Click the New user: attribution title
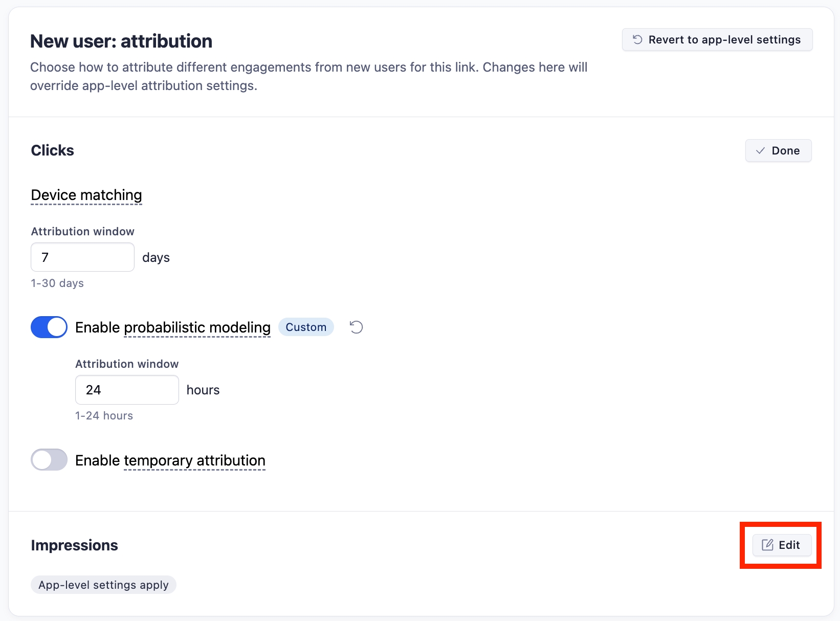Image resolution: width=840 pixels, height=621 pixels. tap(121, 41)
